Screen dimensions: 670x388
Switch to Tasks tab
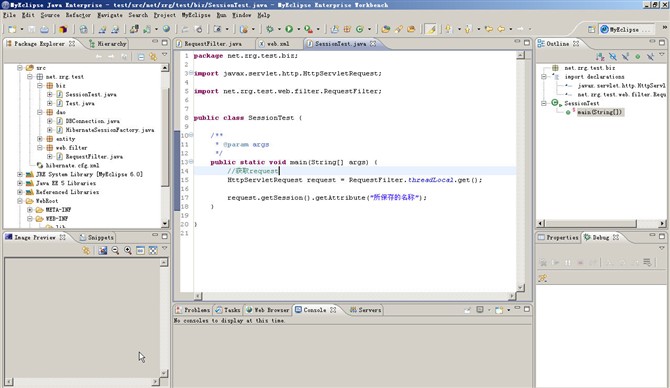pyautogui.click(x=228, y=310)
